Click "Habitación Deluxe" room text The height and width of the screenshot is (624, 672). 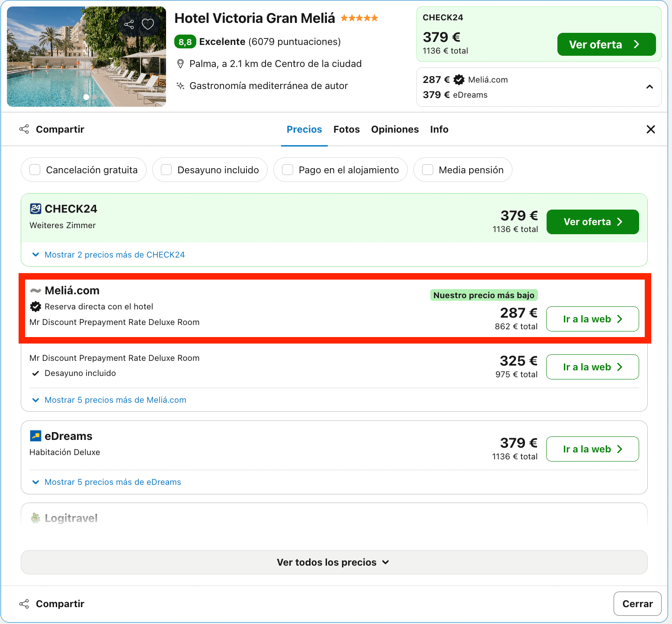65,452
